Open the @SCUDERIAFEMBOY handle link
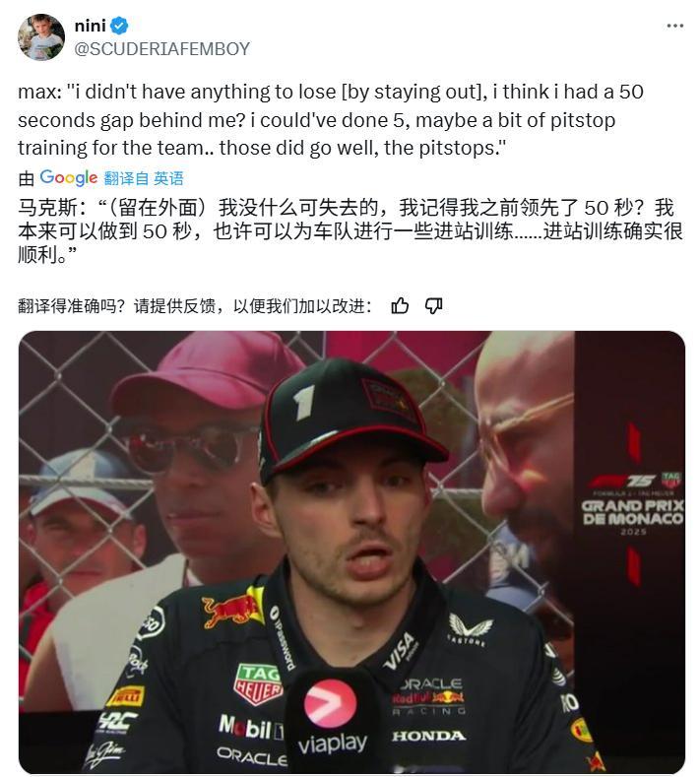Screen dimensions: 700x777 (162, 49)
